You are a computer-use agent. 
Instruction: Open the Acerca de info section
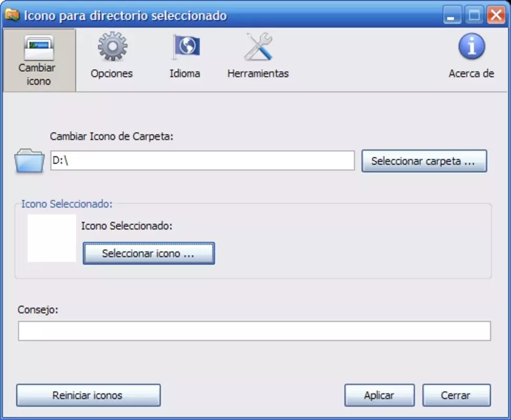click(471, 56)
